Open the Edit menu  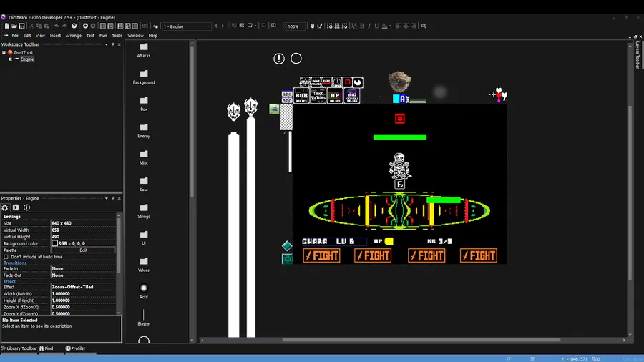click(27, 36)
